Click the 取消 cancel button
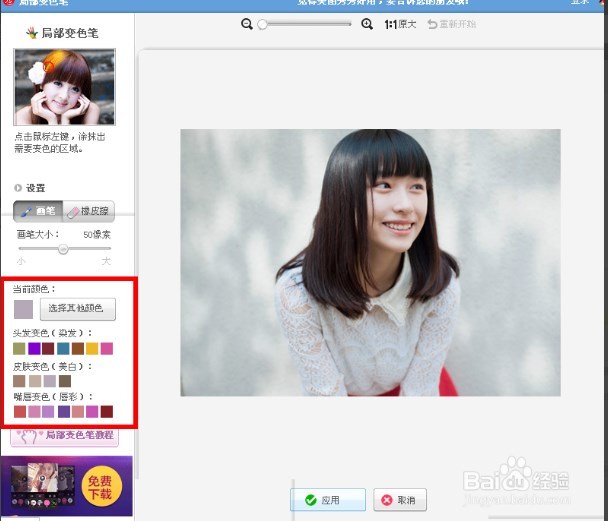Viewport: 608px width, 521px height. tap(400, 500)
